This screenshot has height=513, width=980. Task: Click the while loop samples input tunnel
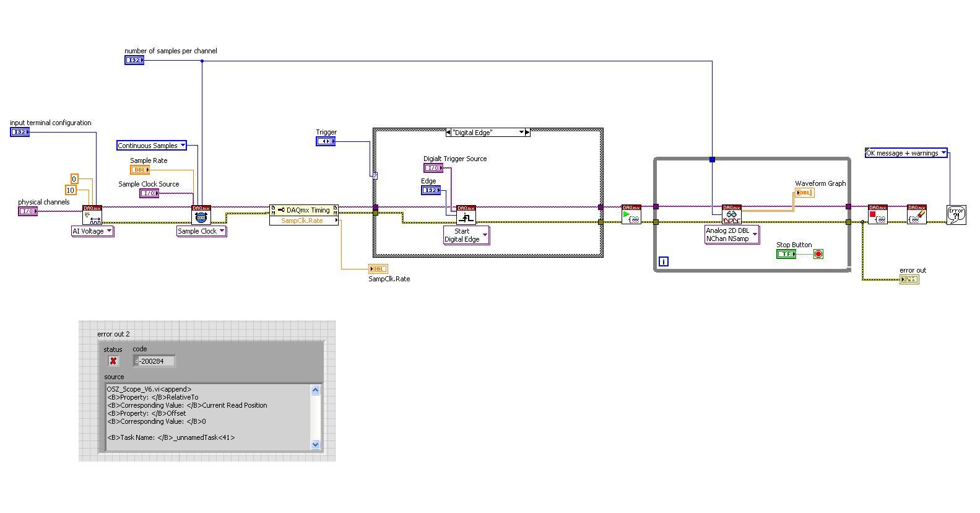point(712,160)
